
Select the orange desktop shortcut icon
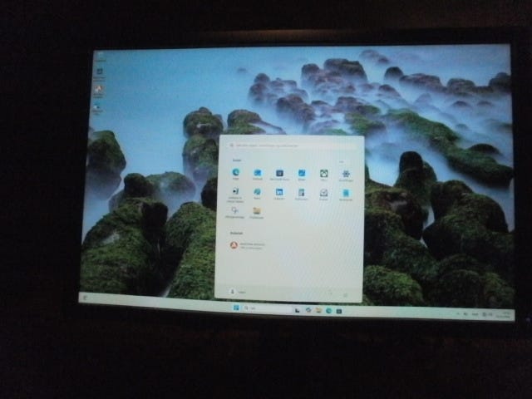[x=98, y=91]
